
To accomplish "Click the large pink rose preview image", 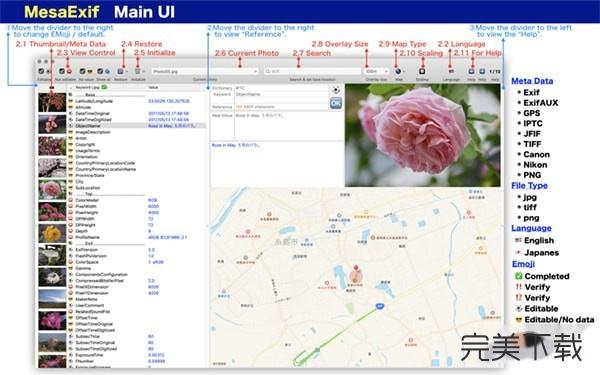I will tap(422, 135).
